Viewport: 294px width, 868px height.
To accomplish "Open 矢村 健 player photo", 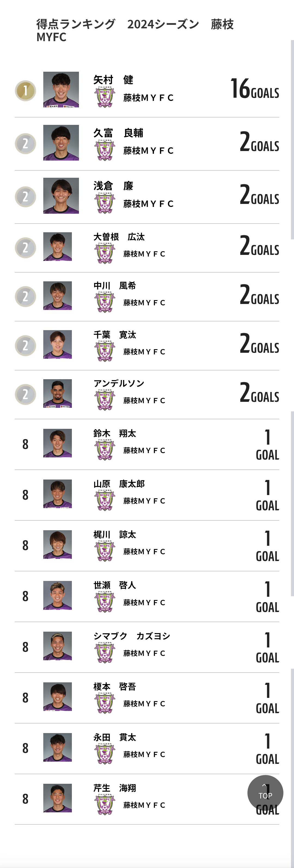I will click(61, 89).
